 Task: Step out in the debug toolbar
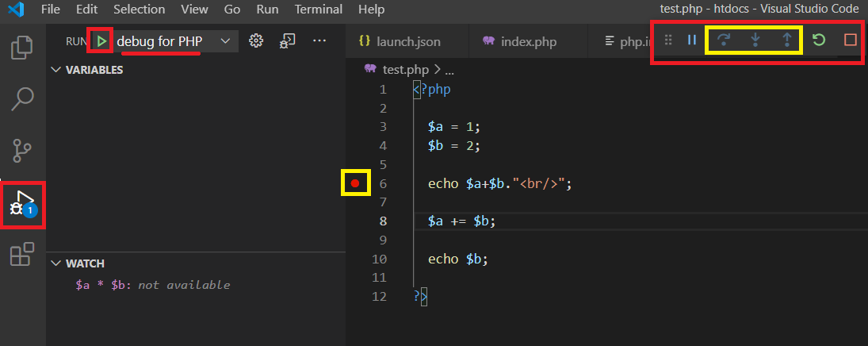[786, 40]
